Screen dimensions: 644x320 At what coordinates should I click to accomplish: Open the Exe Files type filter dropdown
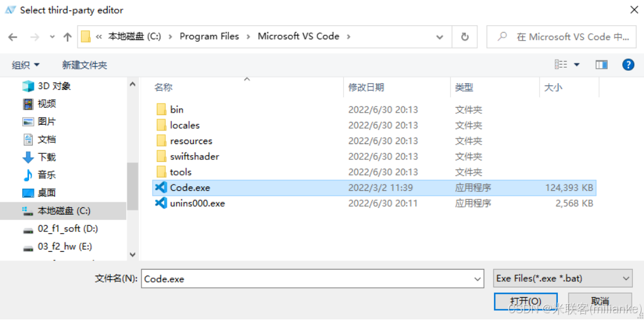[563, 279]
